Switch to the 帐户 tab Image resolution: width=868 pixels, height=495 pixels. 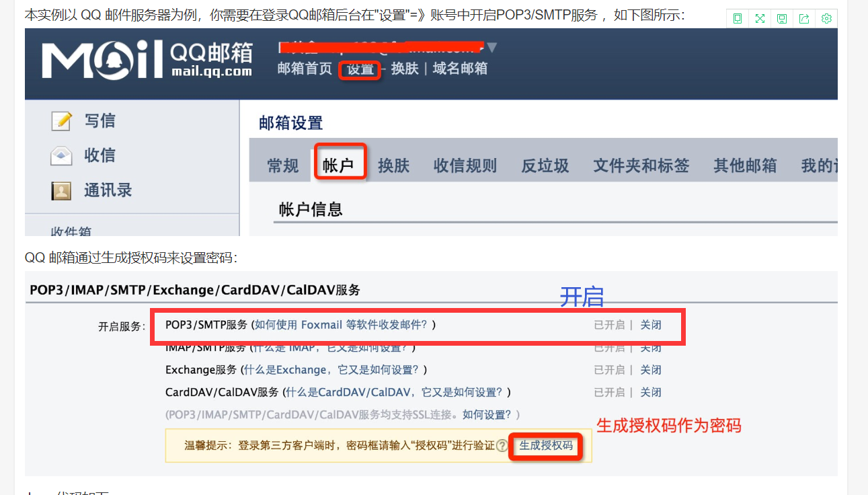[338, 165]
